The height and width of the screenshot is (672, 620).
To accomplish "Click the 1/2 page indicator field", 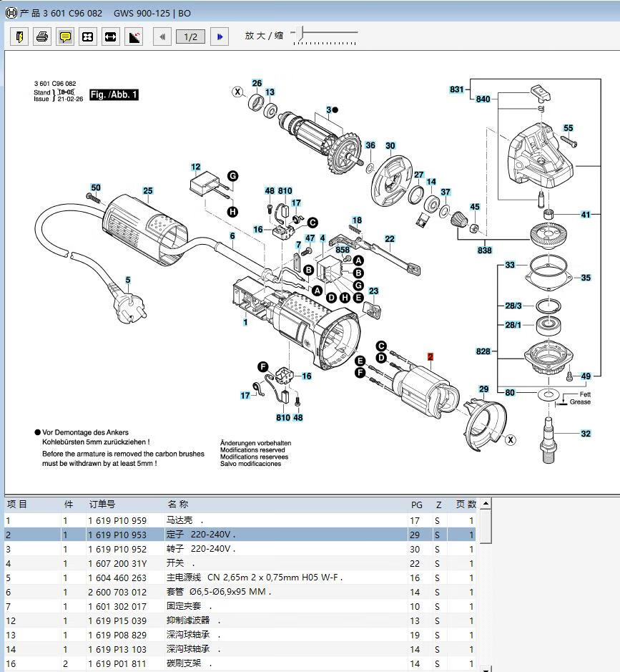I will [190, 37].
